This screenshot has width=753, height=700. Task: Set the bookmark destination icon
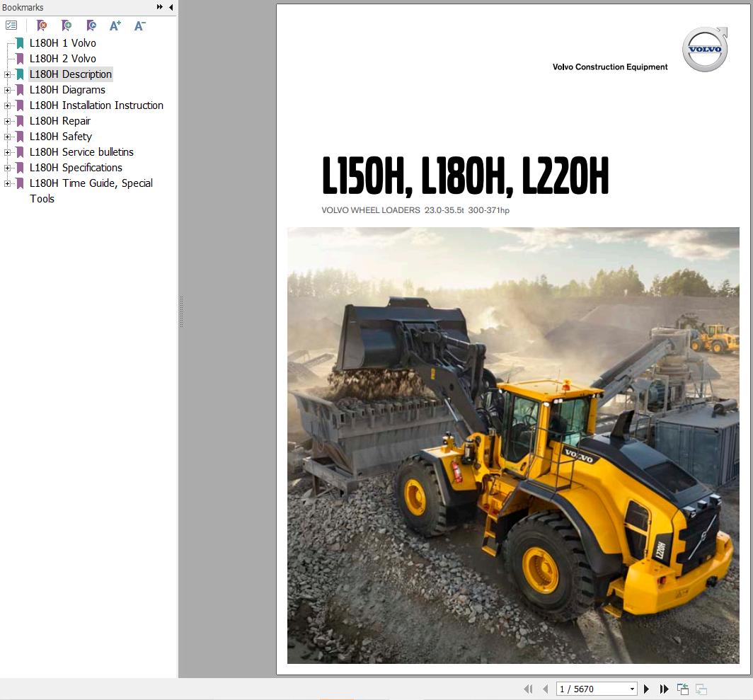click(91, 25)
